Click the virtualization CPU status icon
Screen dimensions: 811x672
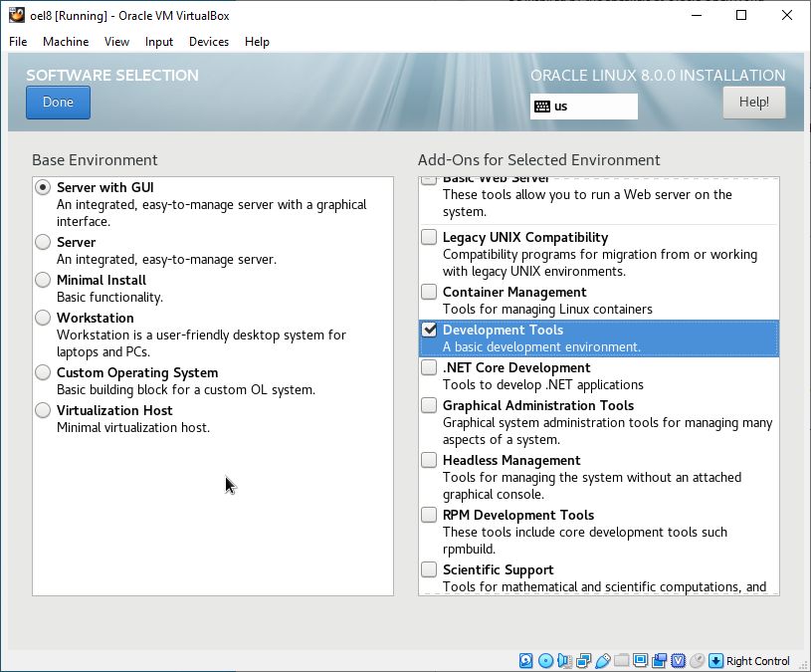click(678, 661)
